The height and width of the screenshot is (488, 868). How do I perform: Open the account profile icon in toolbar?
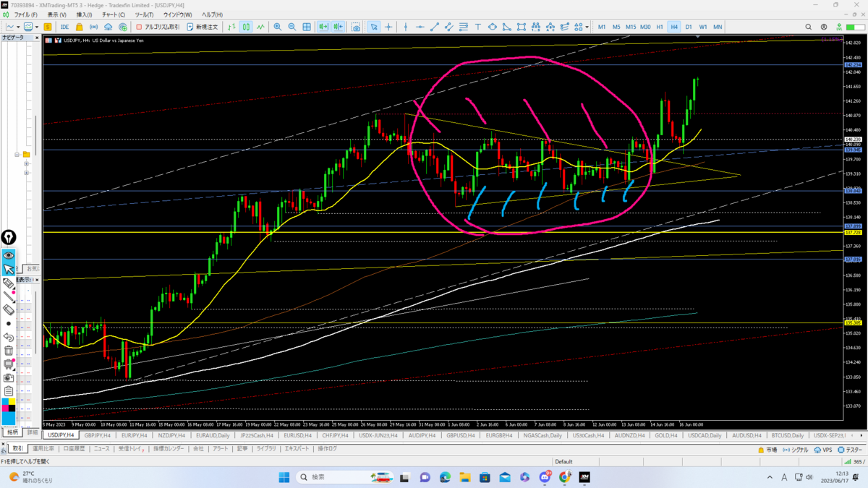click(x=824, y=27)
